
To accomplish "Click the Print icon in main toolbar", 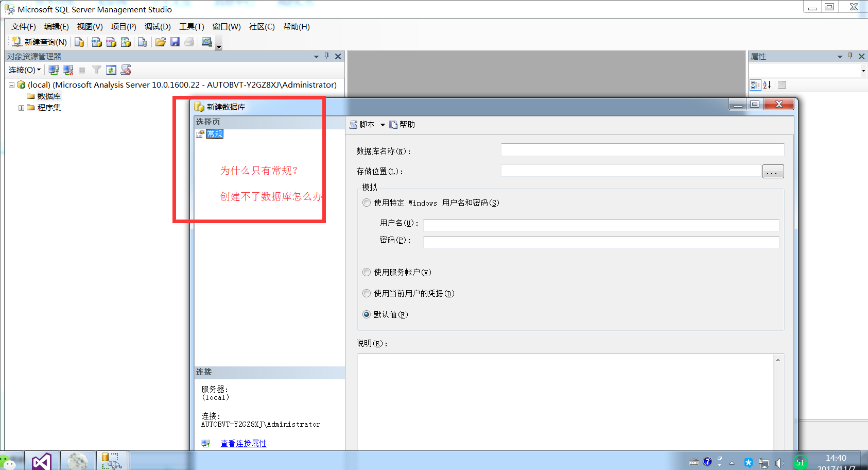I will 189,42.
